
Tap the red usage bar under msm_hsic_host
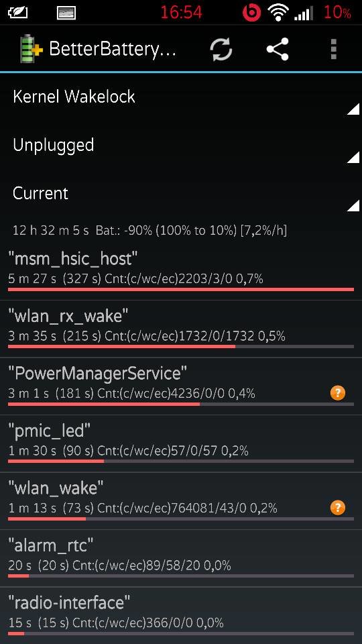(181, 290)
